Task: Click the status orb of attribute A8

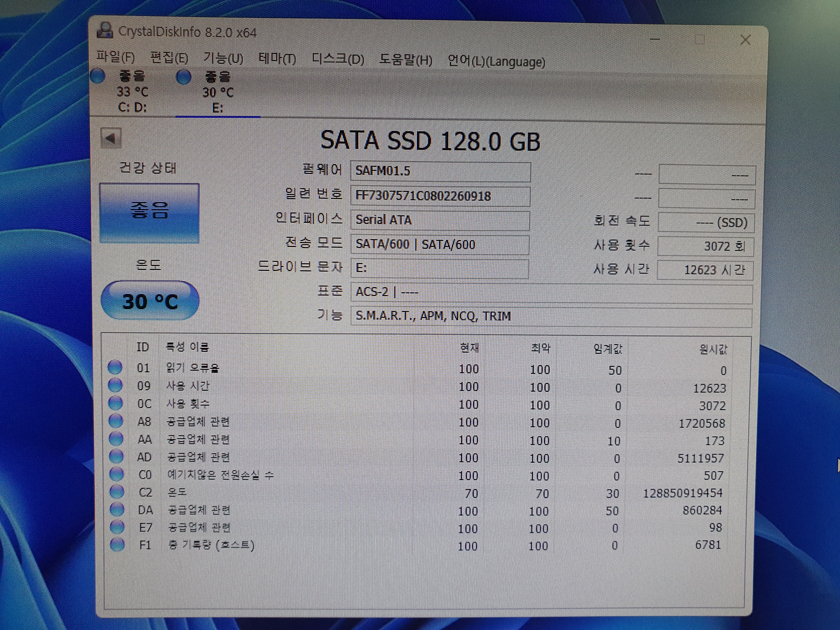Action: click(x=116, y=421)
